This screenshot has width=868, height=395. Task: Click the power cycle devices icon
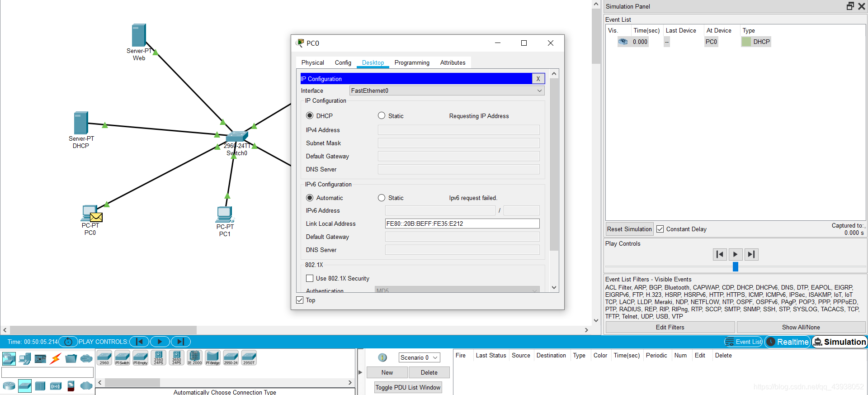coord(68,342)
